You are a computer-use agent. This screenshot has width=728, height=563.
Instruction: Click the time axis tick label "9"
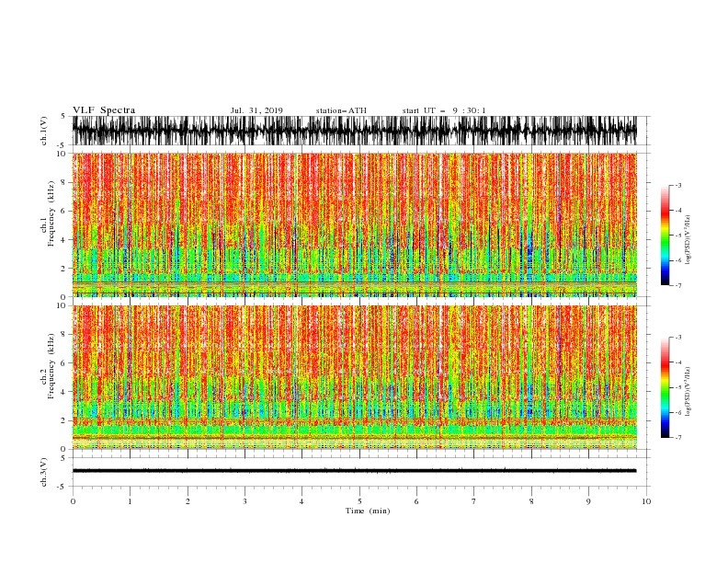coord(588,501)
